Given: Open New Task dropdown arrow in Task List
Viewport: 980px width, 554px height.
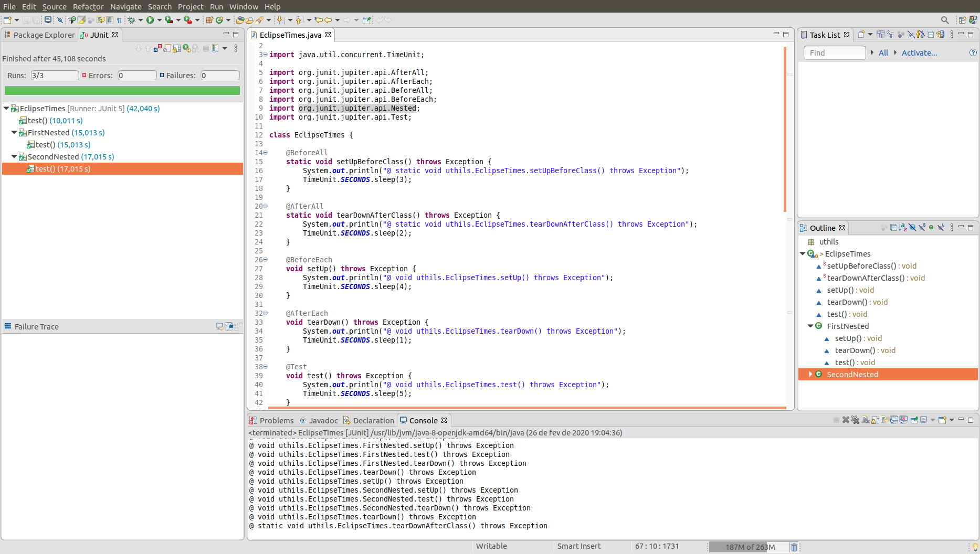Looking at the screenshot, I should (x=870, y=35).
